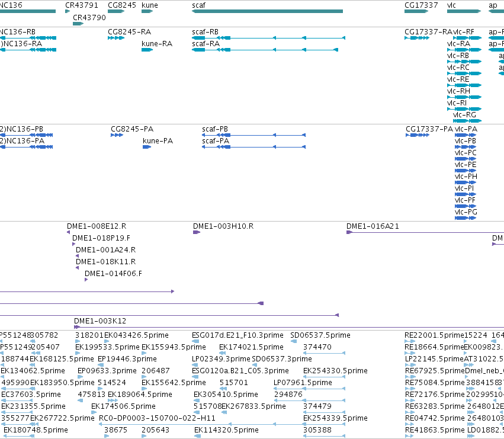Click the vlc-RC transcript label
The image size is (504, 439).
point(458,68)
